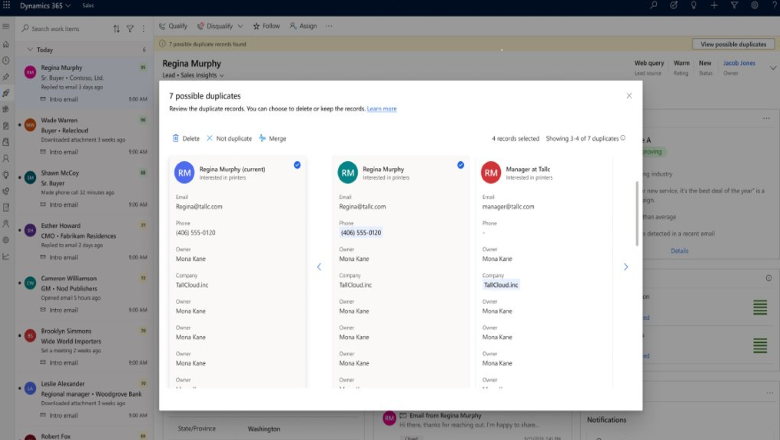This screenshot has width=780, height=440.
Task: Open the Home icon in sidebar
Action: coord(6,44)
